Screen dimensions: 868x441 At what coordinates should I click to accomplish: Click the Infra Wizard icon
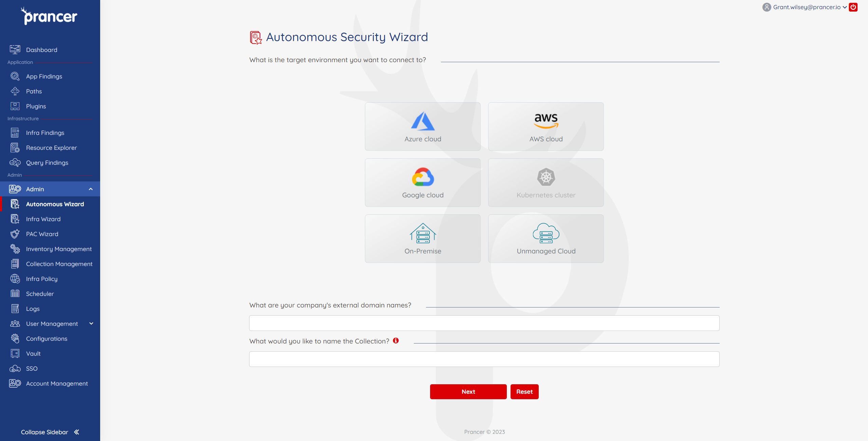point(15,219)
